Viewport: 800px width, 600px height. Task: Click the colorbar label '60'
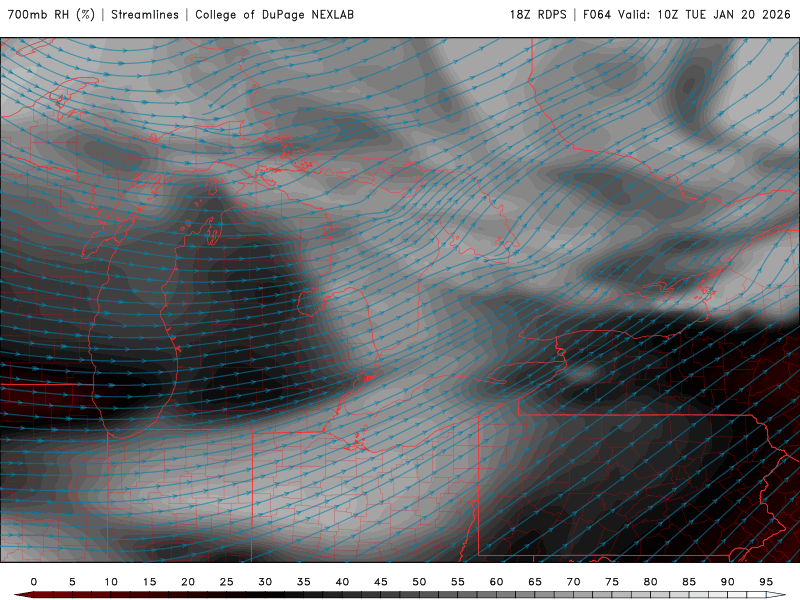(496, 582)
